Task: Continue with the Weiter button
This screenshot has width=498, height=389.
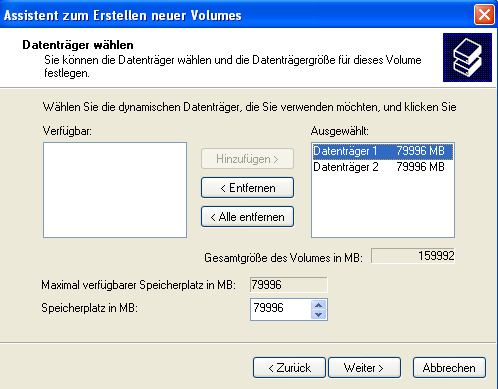Action: click(364, 368)
